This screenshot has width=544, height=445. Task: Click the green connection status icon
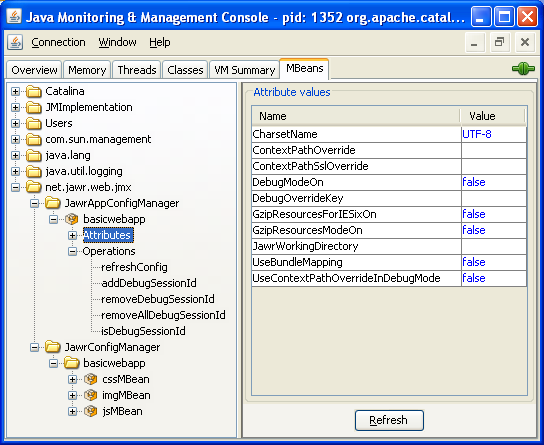(x=523, y=68)
